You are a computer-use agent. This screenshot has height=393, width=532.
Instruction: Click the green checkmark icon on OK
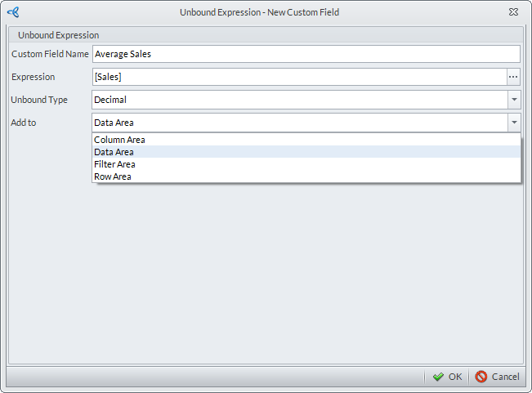pos(438,377)
